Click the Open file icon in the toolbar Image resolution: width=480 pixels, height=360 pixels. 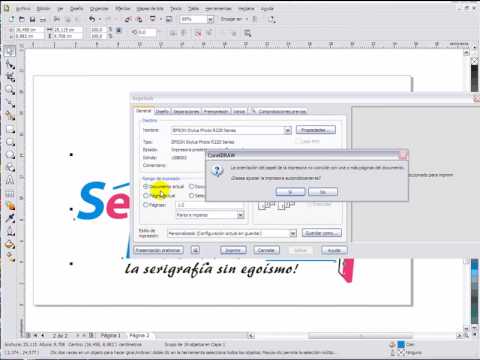pyautogui.click(x=22, y=19)
